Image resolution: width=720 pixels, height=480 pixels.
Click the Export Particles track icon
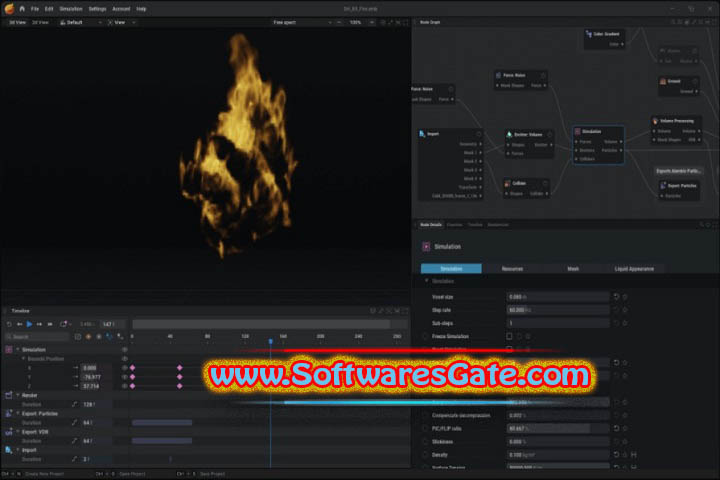[x=8, y=413]
